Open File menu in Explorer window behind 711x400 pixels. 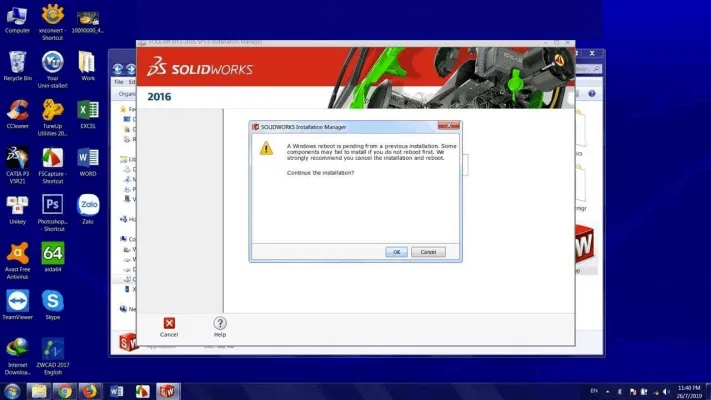coord(119,82)
